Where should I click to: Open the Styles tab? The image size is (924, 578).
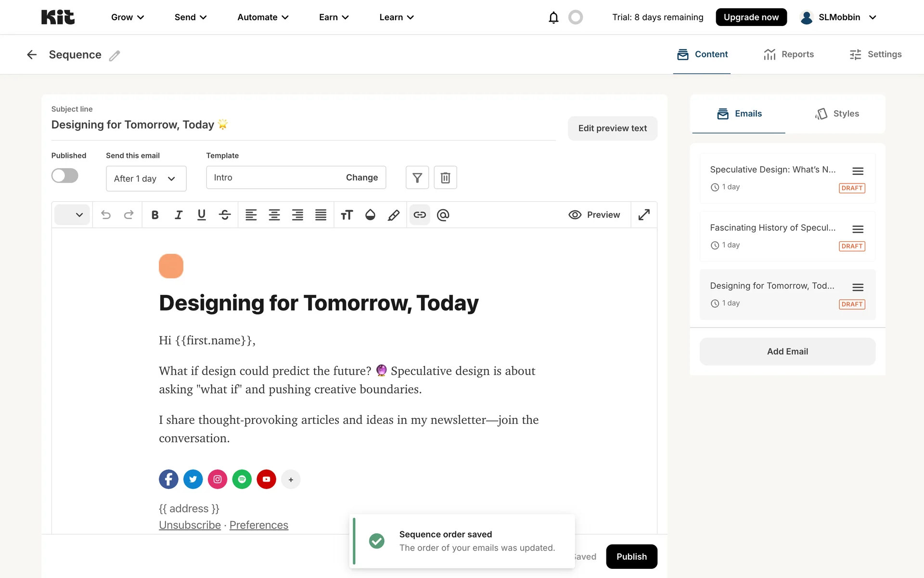pos(837,114)
